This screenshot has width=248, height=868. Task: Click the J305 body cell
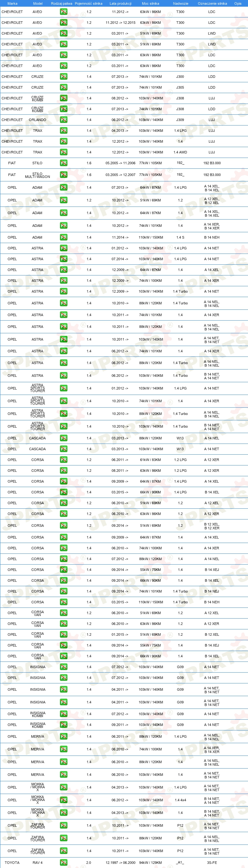click(180, 87)
